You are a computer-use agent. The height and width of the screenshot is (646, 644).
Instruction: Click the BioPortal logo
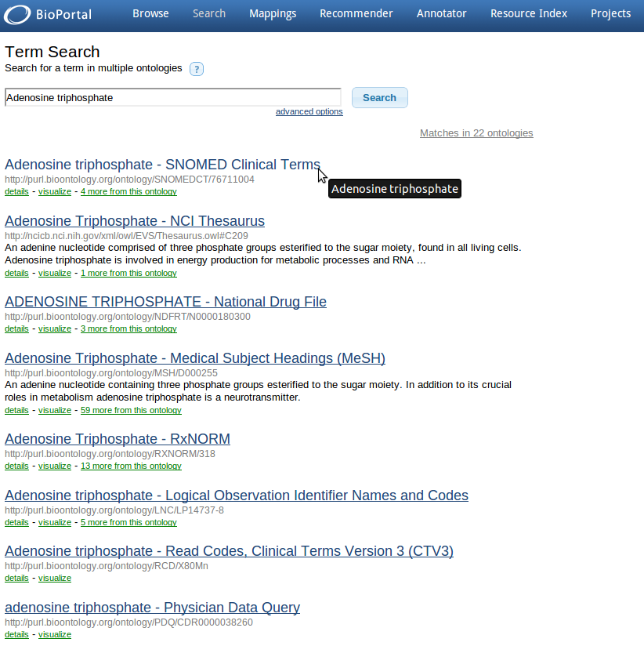point(48,14)
